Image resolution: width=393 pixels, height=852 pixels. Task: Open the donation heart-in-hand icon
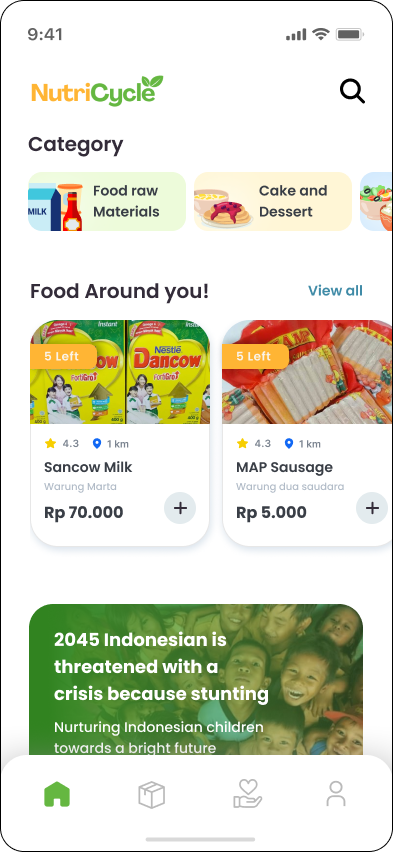point(248,794)
